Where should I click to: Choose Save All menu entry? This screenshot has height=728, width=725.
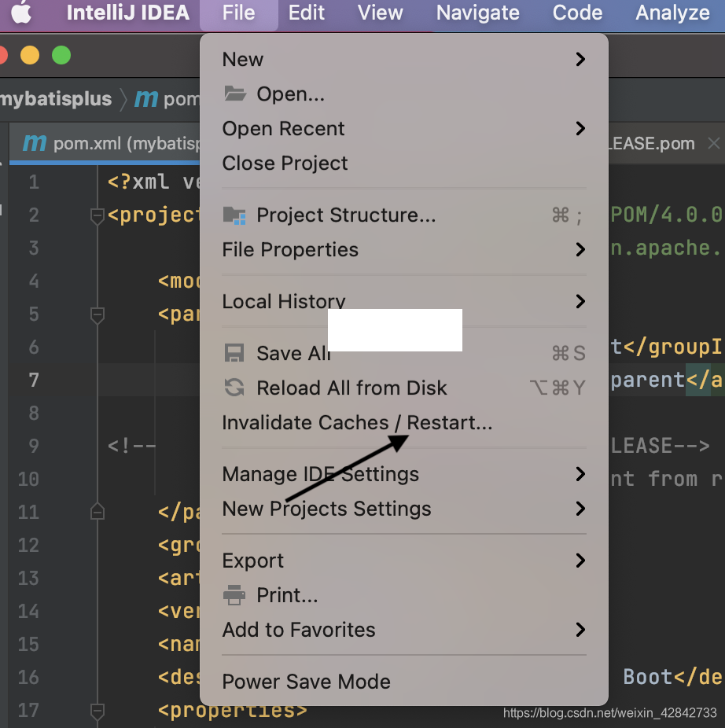pyautogui.click(x=404, y=353)
